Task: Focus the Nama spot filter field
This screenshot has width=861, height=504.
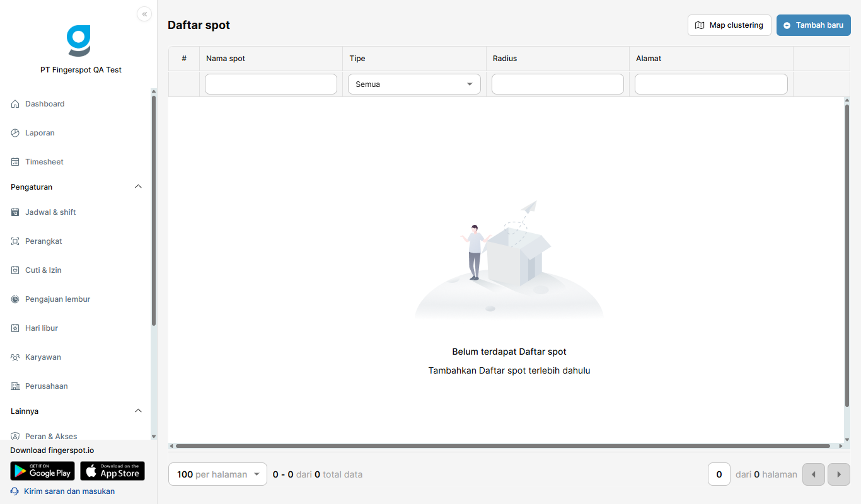Action: 271,84
